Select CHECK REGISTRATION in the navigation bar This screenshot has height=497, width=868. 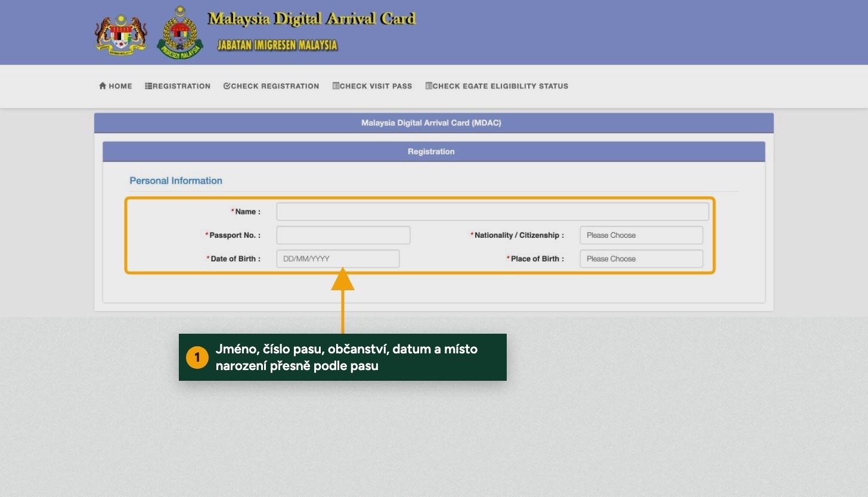pyautogui.click(x=271, y=86)
